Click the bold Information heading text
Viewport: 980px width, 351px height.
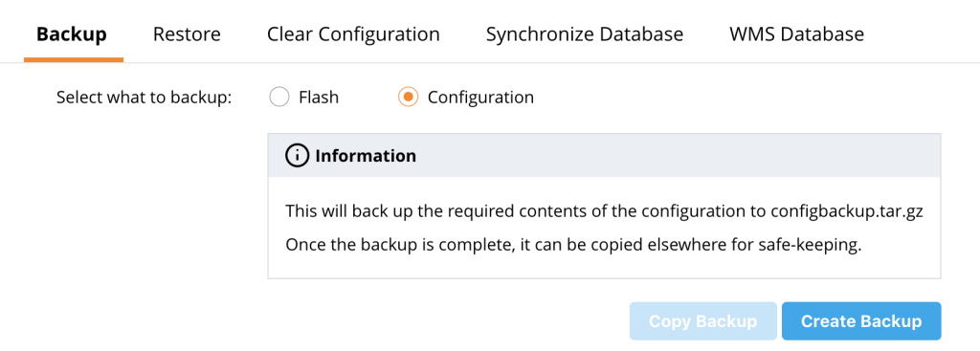(366, 156)
